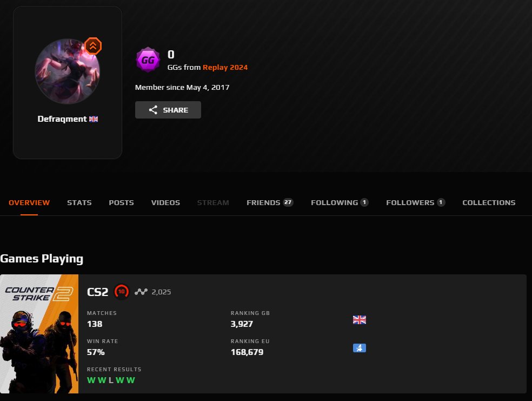Open the Replay 2024 link
Image resolution: width=532 pixels, height=401 pixels.
pyautogui.click(x=225, y=67)
